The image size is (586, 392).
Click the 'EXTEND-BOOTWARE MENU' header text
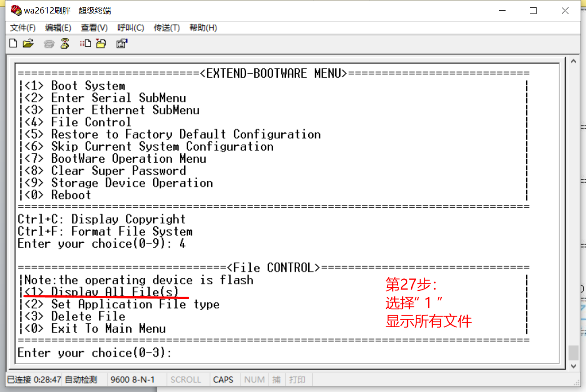(274, 73)
